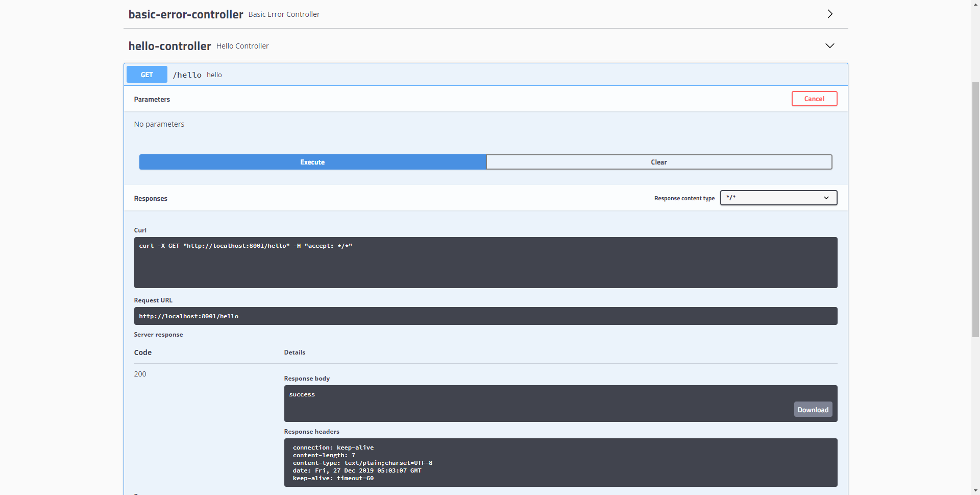
Task: Click the 200 response code
Action: (140, 374)
